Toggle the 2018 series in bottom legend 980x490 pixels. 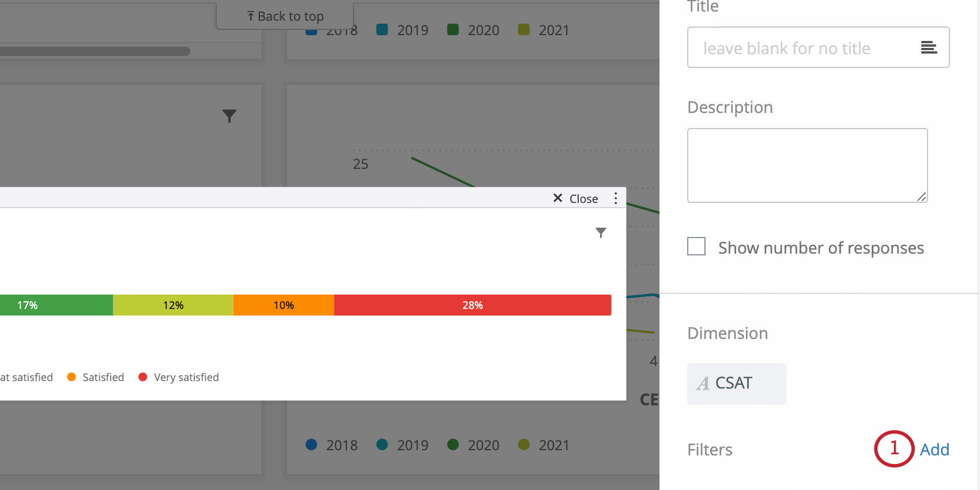coord(331,445)
